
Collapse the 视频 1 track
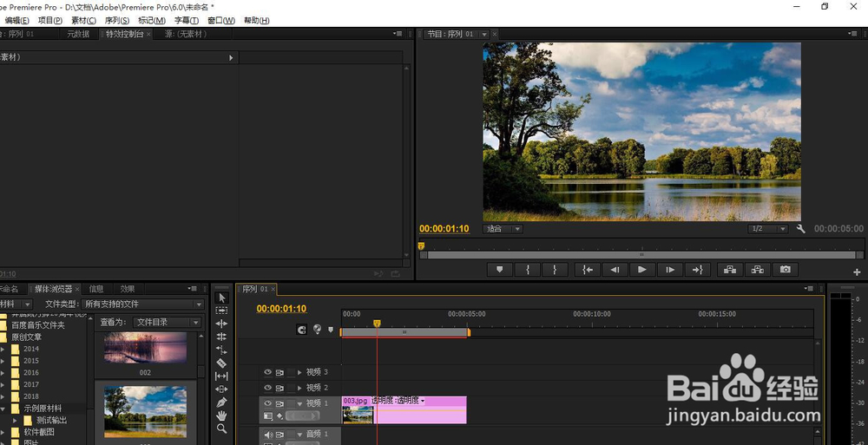[300, 403]
